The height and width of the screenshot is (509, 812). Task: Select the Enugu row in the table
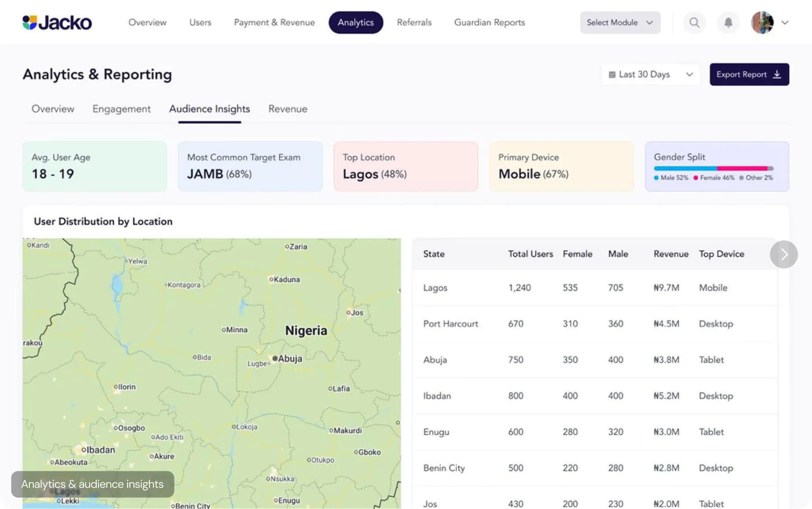tap(595, 432)
